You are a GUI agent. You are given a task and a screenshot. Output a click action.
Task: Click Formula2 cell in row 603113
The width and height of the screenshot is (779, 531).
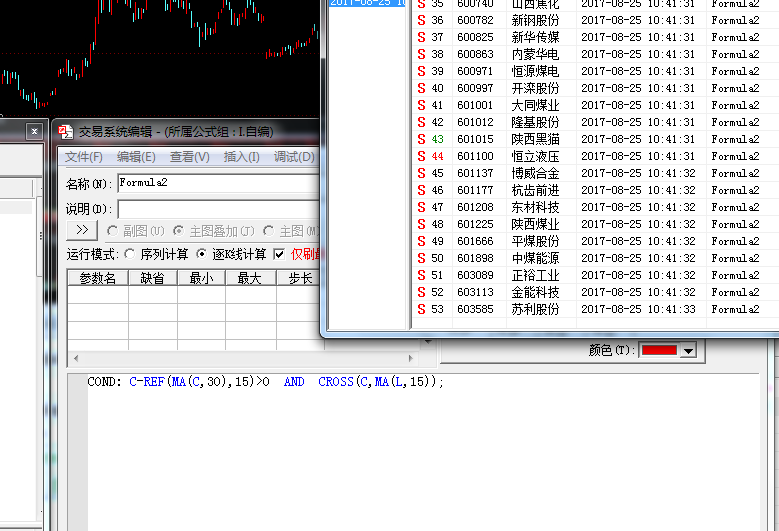(x=735, y=292)
